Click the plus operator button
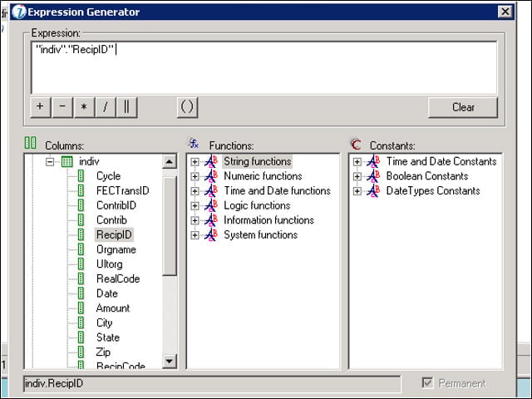 pyautogui.click(x=41, y=107)
